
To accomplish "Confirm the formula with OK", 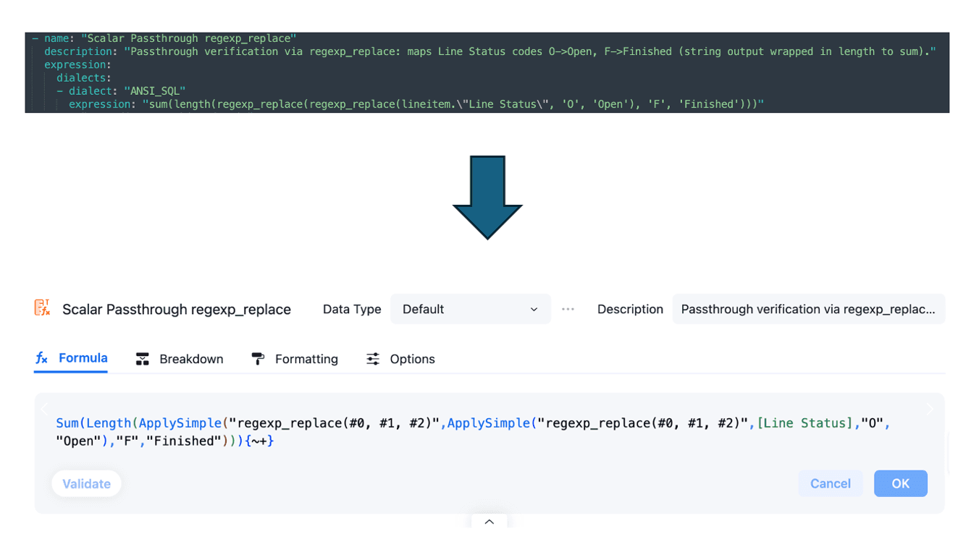I will coord(900,483).
